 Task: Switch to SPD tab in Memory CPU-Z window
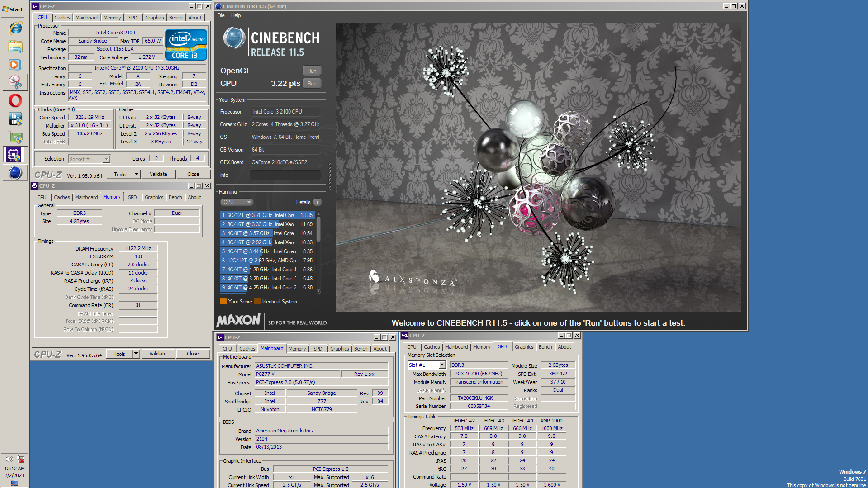pos(133,197)
